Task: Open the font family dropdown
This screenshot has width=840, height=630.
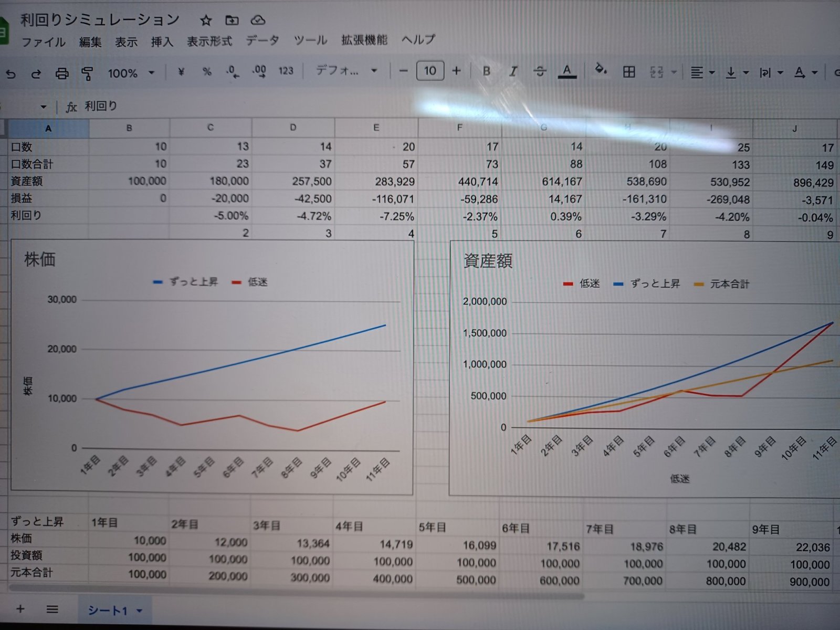Action: tap(346, 70)
